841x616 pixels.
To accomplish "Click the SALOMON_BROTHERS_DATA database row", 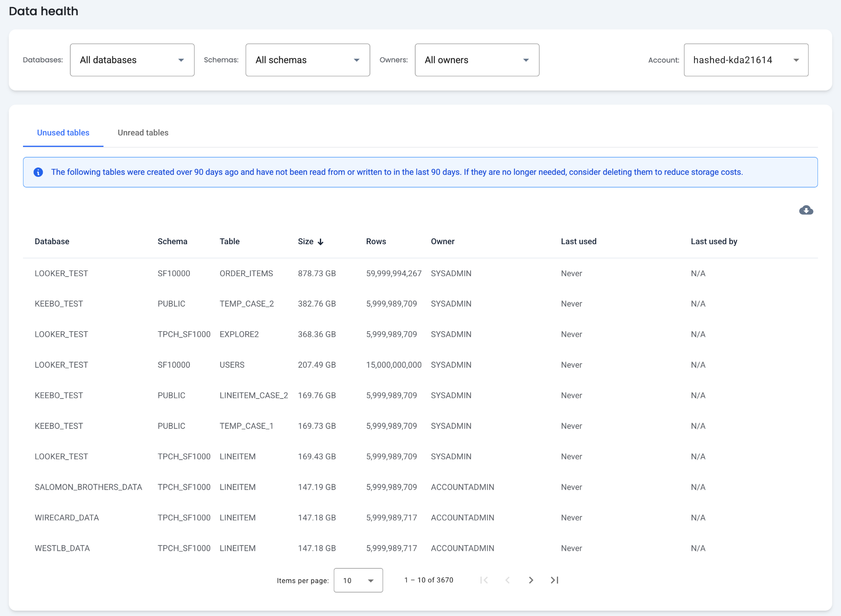I will click(x=88, y=487).
